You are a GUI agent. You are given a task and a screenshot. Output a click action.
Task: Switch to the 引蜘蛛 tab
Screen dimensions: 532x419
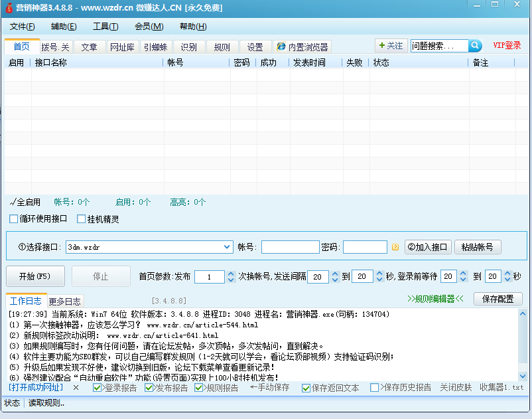click(x=155, y=47)
